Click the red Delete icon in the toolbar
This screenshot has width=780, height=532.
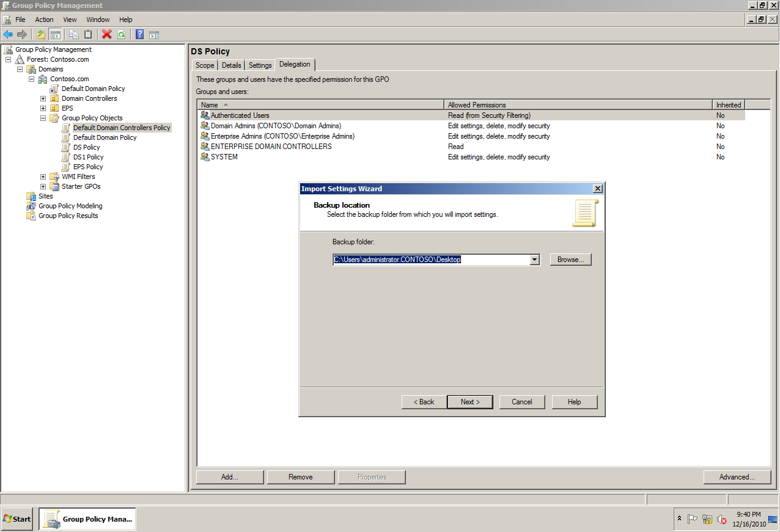point(106,34)
